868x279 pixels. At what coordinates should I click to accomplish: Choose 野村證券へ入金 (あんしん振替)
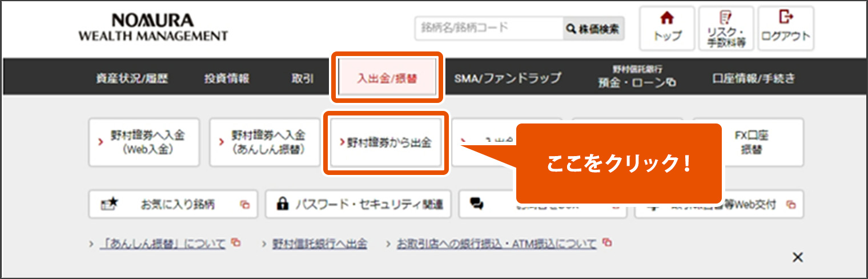(264, 142)
